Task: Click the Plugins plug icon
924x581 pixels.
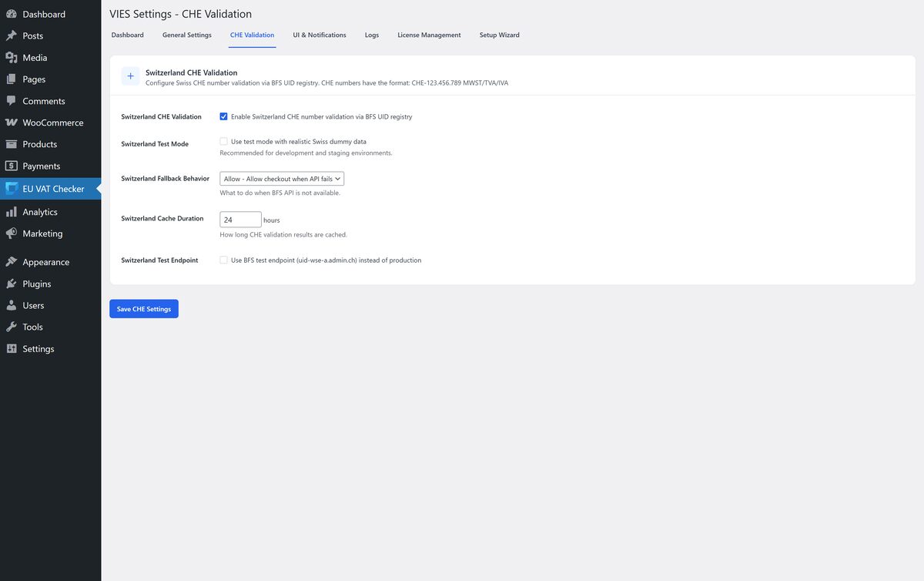Action: (12, 284)
